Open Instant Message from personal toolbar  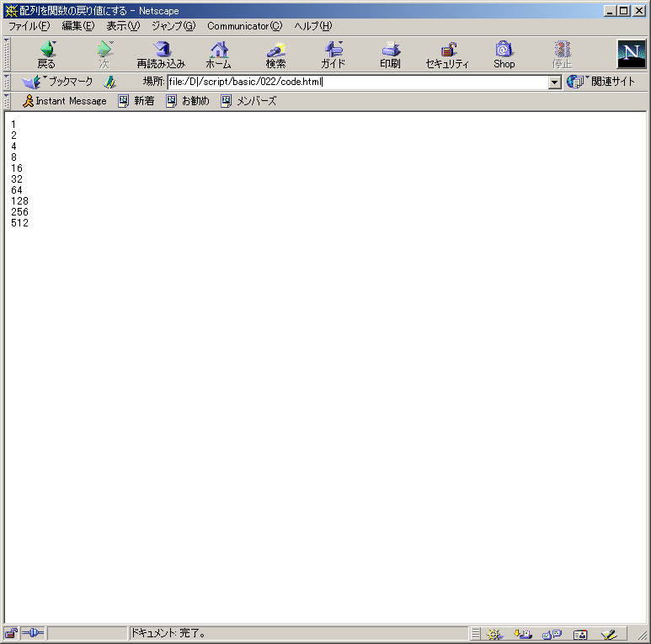(65, 101)
